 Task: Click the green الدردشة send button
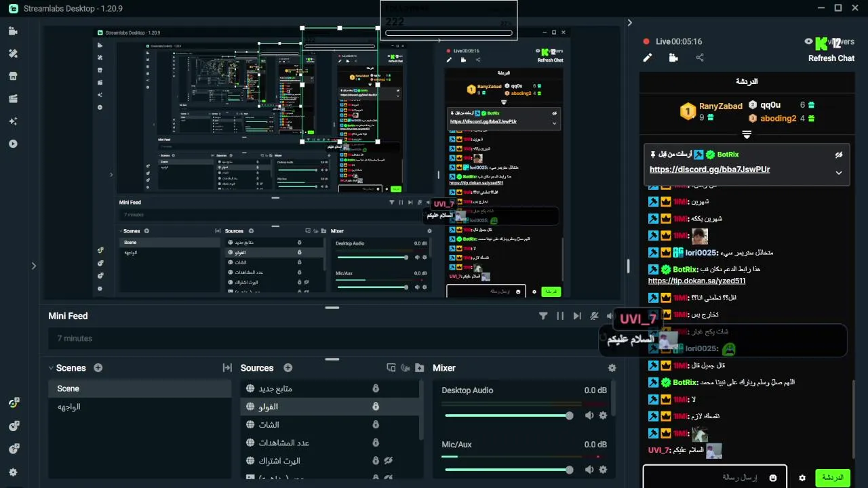click(832, 478)
